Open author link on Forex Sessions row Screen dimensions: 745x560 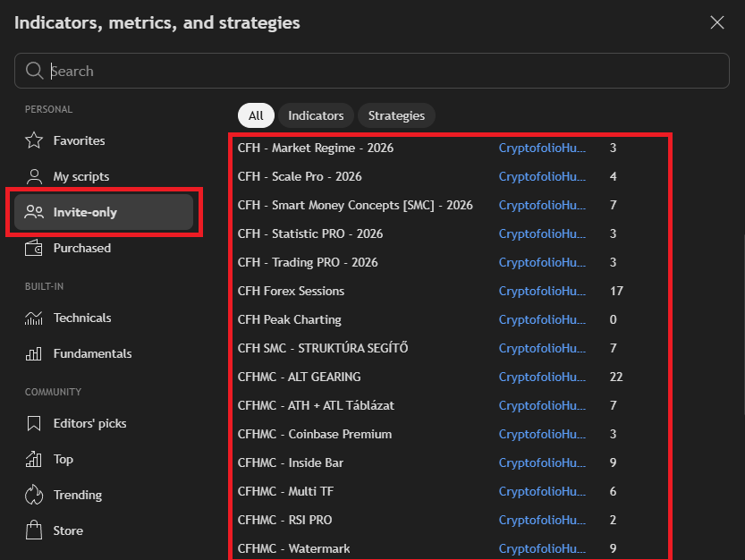[x=542, y=291]
